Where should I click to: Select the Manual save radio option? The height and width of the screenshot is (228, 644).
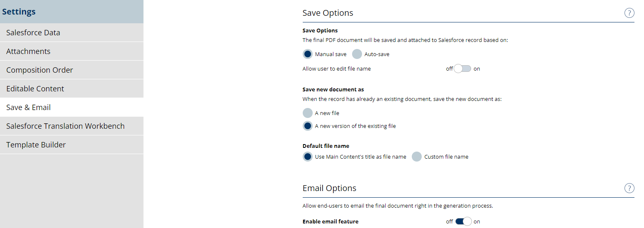[x=308, y=54]
